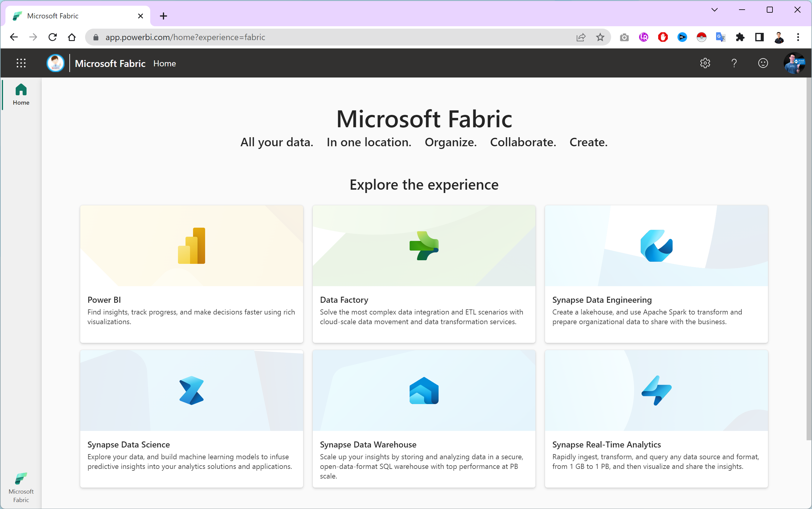812x509 pixels.
Task: Open the account menu via the profile avatar
Action: (795, 63)
